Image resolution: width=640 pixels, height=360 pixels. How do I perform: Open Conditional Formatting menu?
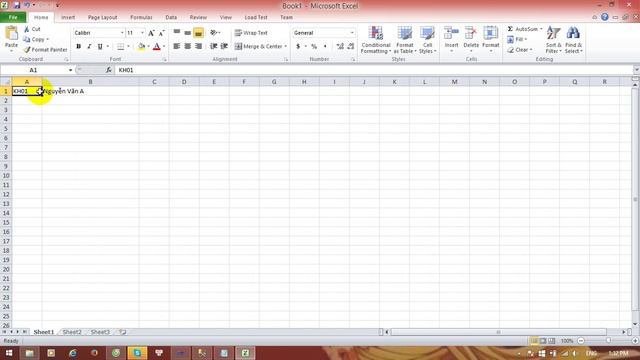click(x=376, y=40)
